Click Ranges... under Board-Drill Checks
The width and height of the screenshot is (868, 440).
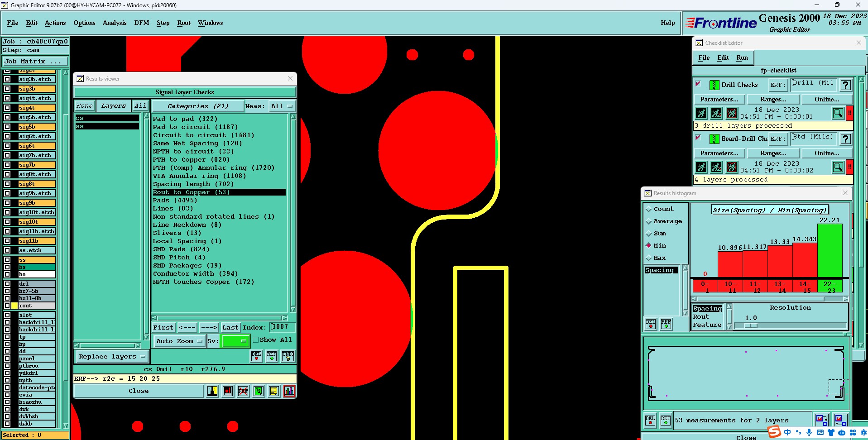(773, 153)
